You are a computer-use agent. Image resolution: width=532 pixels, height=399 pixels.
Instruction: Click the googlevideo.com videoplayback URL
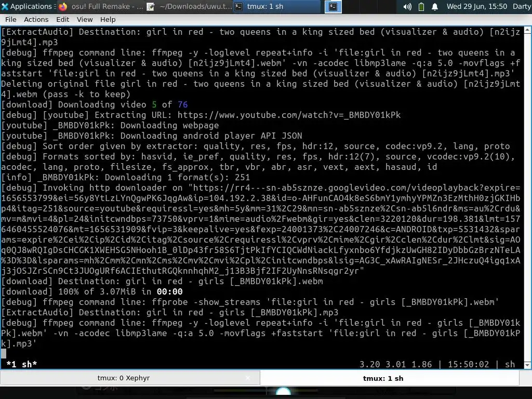pyautogui.click(x=261, y=229)
